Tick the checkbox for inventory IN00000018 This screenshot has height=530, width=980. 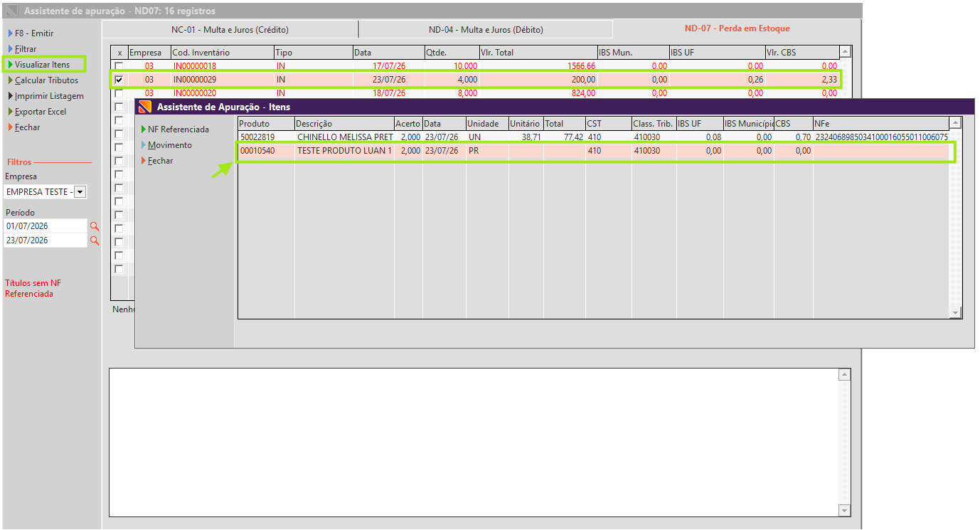119,66
